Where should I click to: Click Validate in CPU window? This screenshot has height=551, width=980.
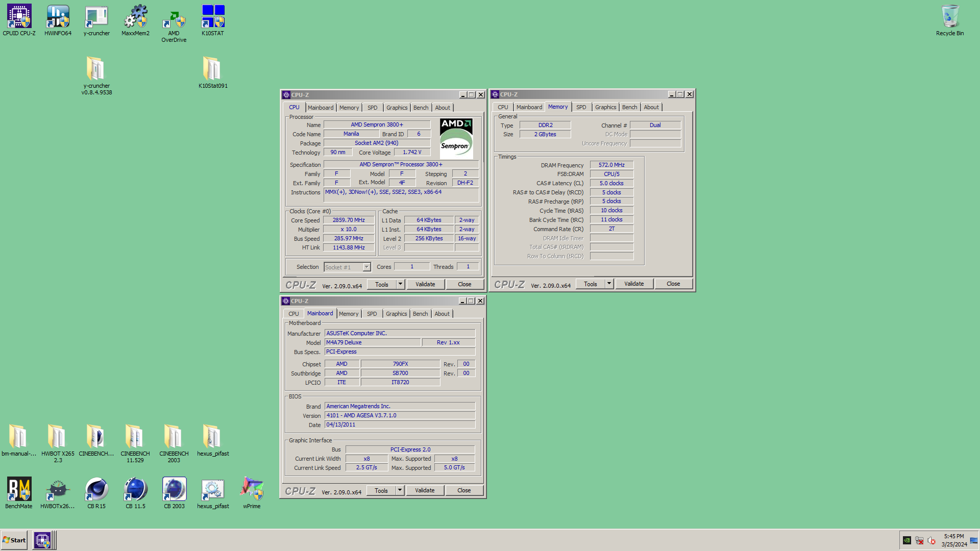pyautogui.click(x=425, y=284)
